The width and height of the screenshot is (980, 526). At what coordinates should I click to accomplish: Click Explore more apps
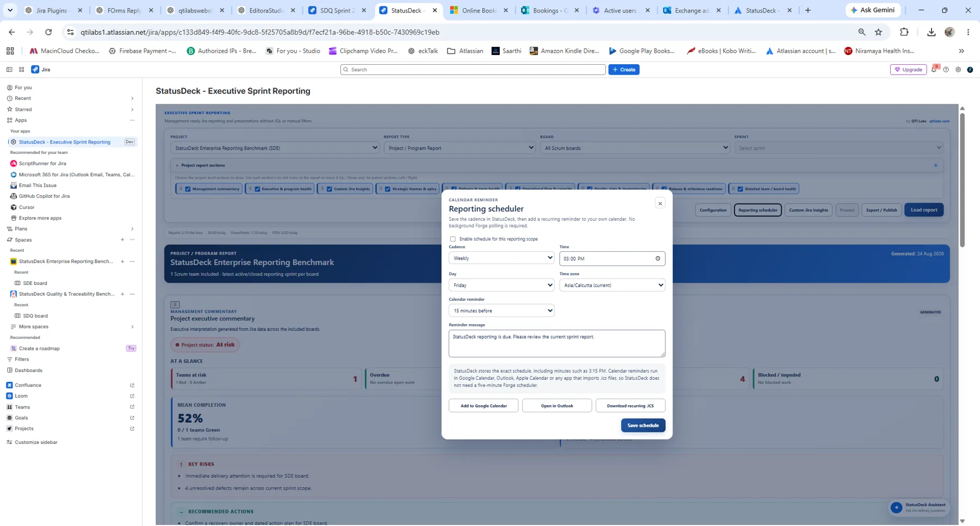pyautogui.click(x=40, y=218)
